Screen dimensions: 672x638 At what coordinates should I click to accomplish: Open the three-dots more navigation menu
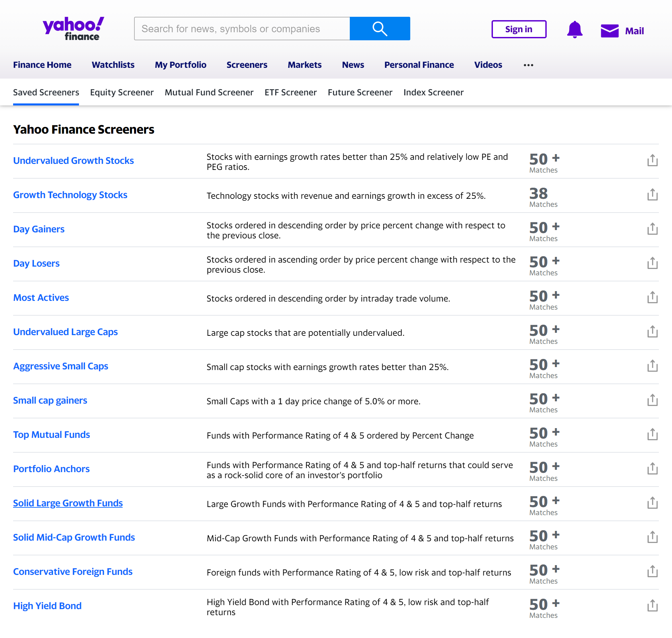pyautogui.click(x=528, y=65)
